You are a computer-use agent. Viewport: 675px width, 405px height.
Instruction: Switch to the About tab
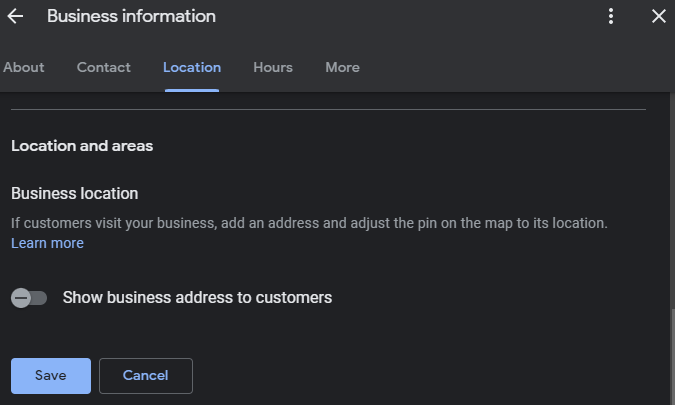(x=24, y=68)
